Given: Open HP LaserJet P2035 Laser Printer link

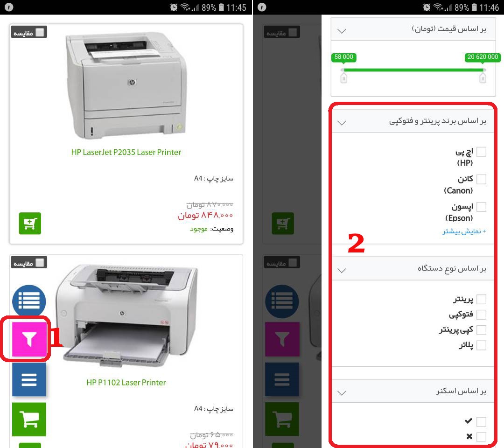Looking at the screenshot, I should coord(126,152).
